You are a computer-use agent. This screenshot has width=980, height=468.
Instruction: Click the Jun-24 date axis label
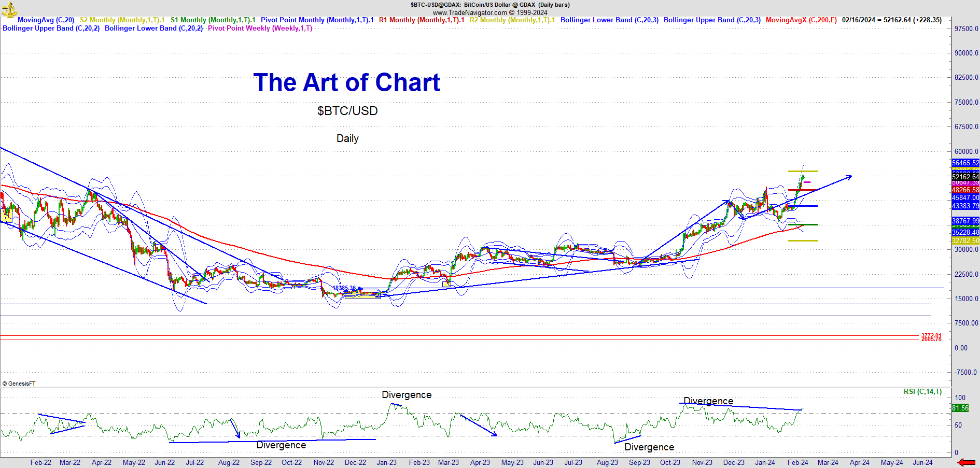[922, 462]
